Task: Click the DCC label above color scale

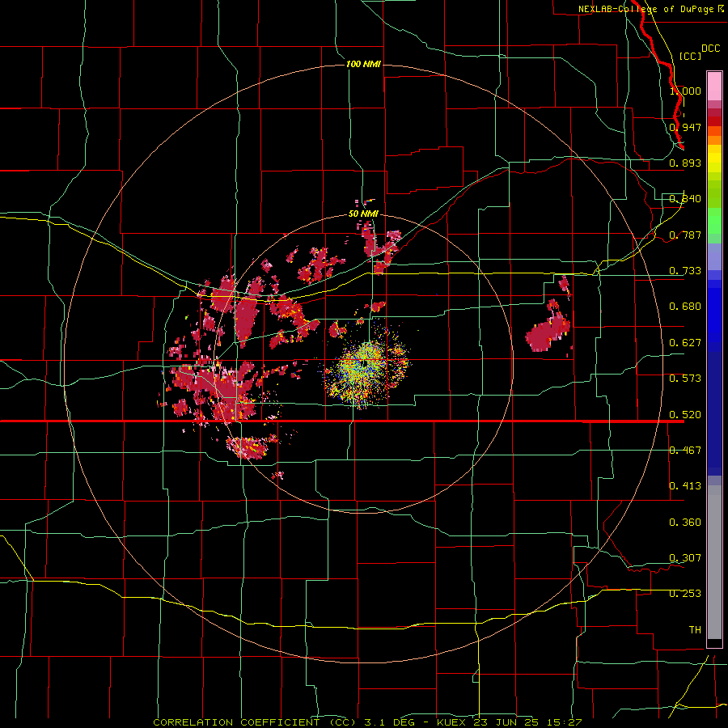Action: (x=710, y=49)
